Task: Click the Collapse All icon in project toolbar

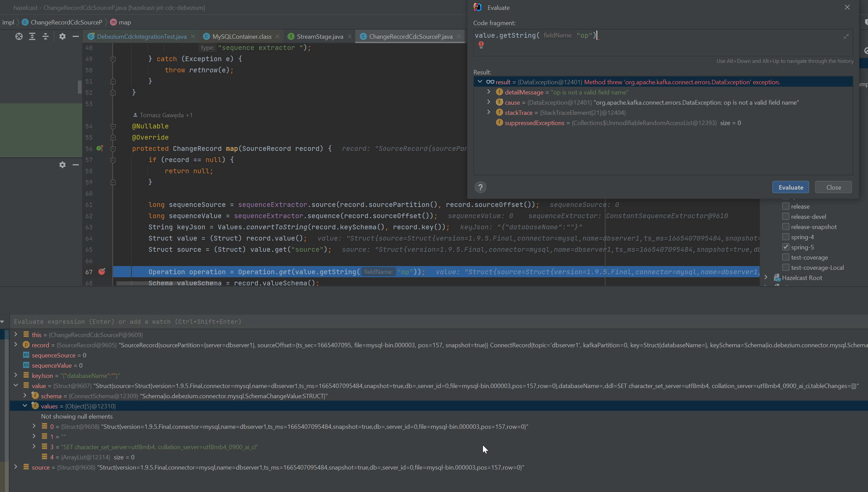Action: point(46,36)
